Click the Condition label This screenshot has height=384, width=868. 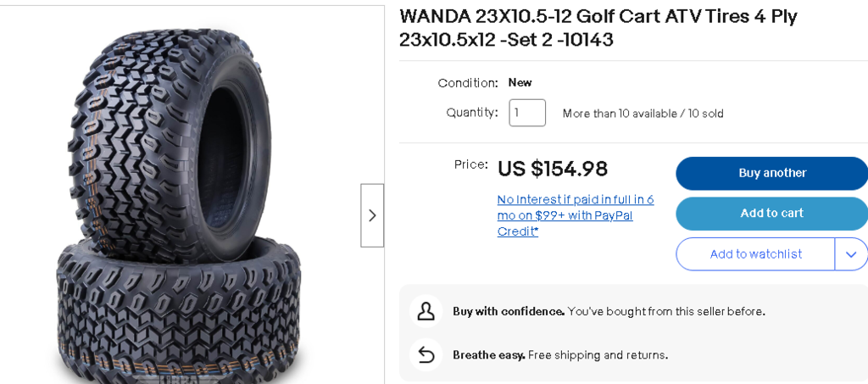[468, 82]
